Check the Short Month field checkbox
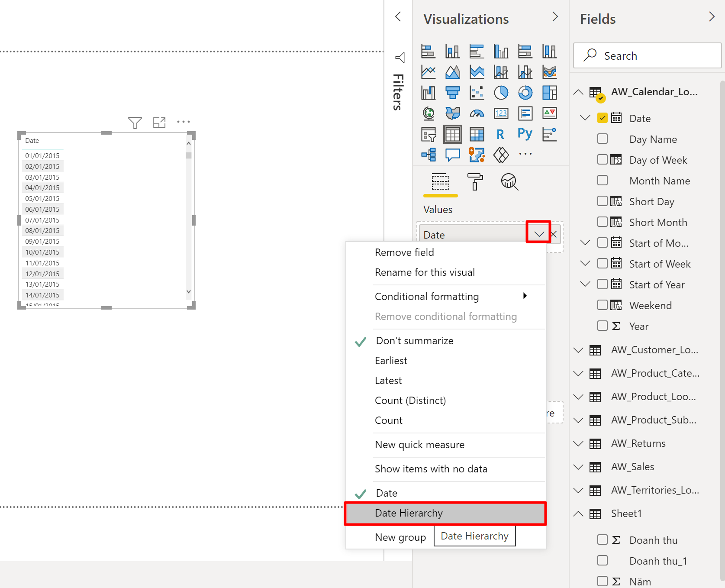Viewport: 725px width, 588px height. 602,222
